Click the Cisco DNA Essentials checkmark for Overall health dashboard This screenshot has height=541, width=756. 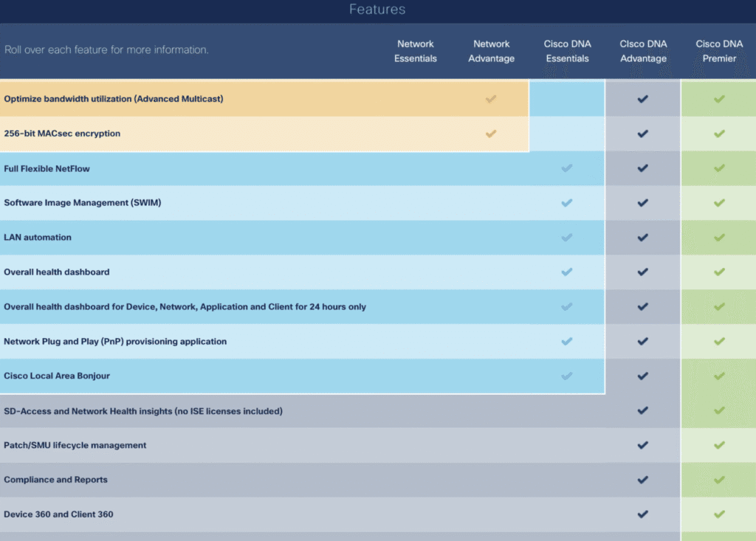pos(567,272)
